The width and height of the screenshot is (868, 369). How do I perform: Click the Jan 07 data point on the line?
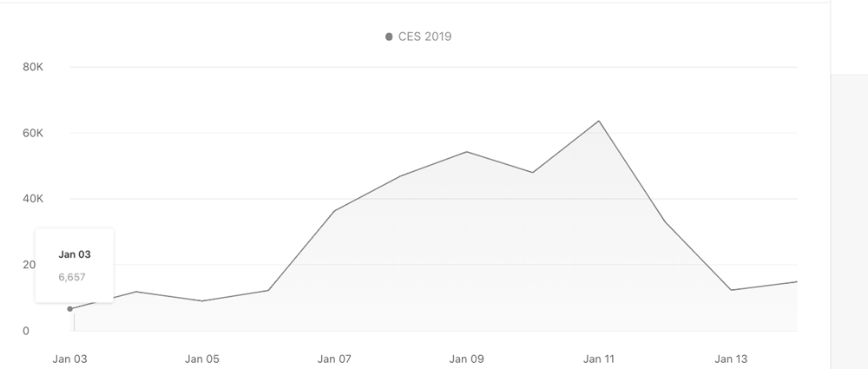334,211
